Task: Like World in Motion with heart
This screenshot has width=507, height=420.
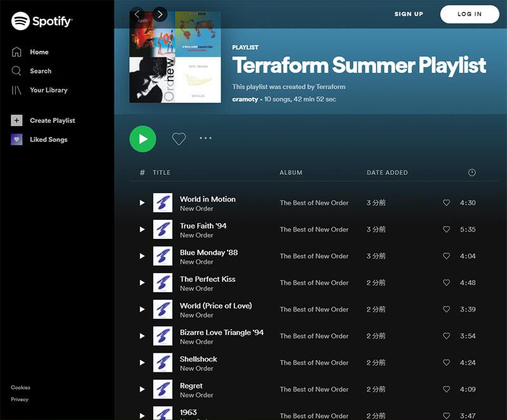Action: [x=446, y=203]
